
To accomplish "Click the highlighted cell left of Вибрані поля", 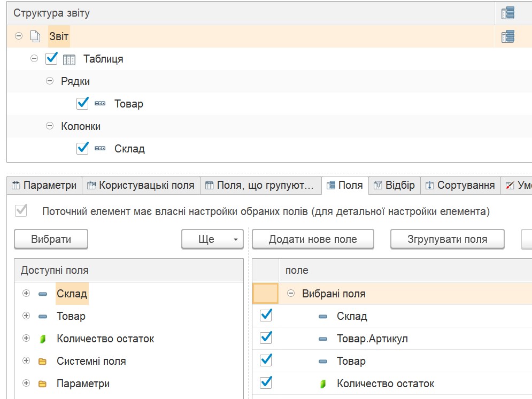I will (x=266, y=294).
